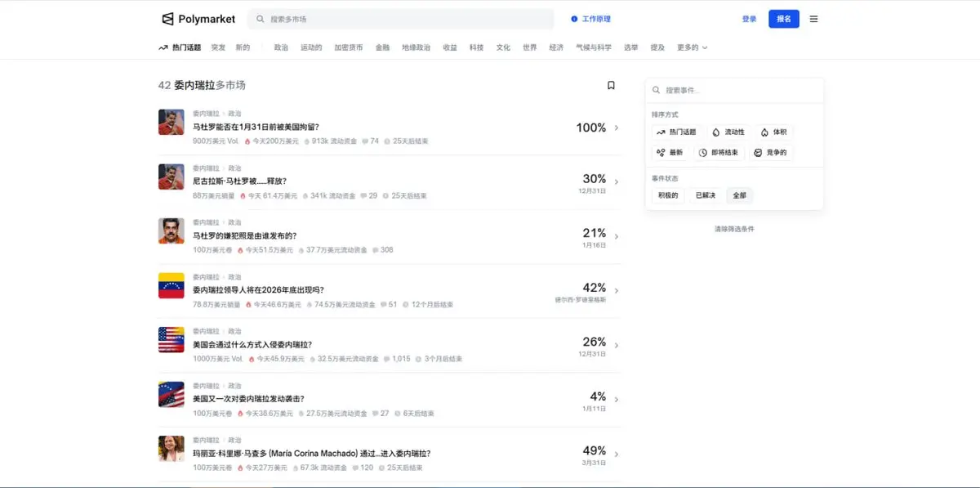This screenshot has width=980, height=488.
Task: Sort events by 流动性
Action: [728, 132]
